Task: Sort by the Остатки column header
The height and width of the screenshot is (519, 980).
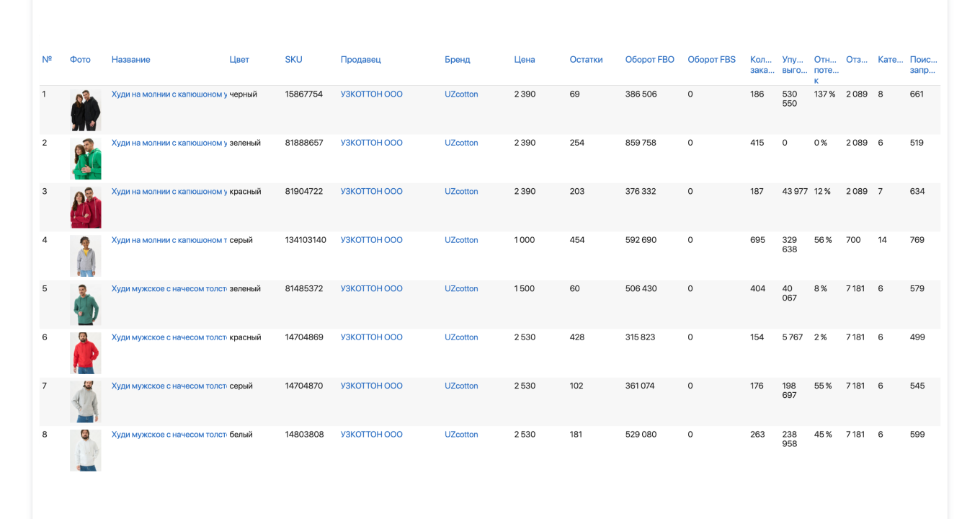Action: 585,60
